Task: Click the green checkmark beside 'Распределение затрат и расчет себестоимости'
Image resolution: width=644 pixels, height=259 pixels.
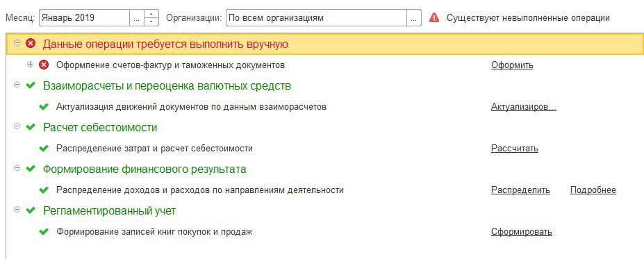Action: click(x=44, y=148)
